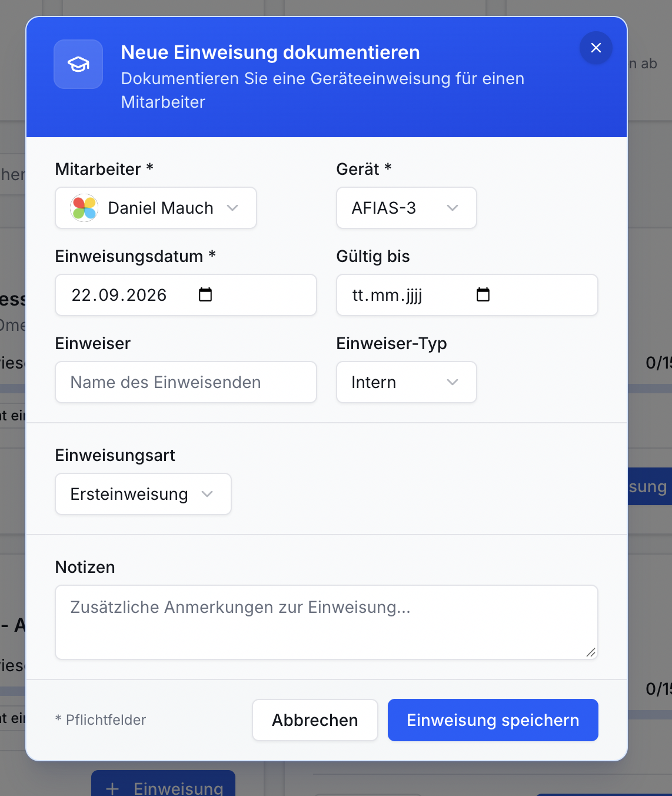
Task: Click the 'Mitarbeiter *' label
Action: pos(104,169)
